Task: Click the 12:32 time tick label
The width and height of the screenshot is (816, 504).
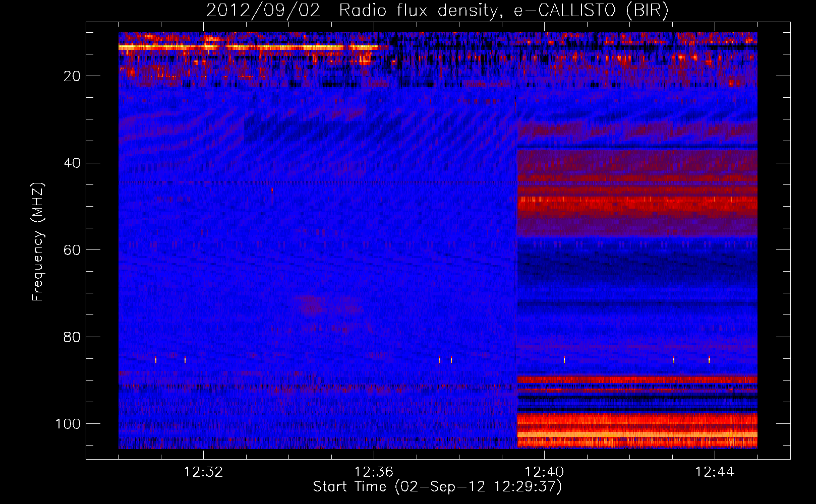Action: click(x=203, y=472)
